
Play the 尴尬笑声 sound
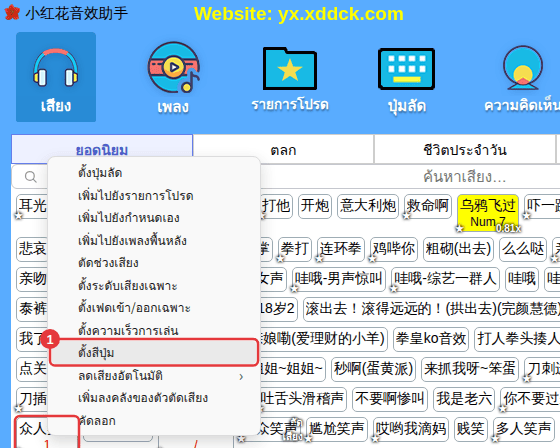pyautogui.click(x=337, y=429)
